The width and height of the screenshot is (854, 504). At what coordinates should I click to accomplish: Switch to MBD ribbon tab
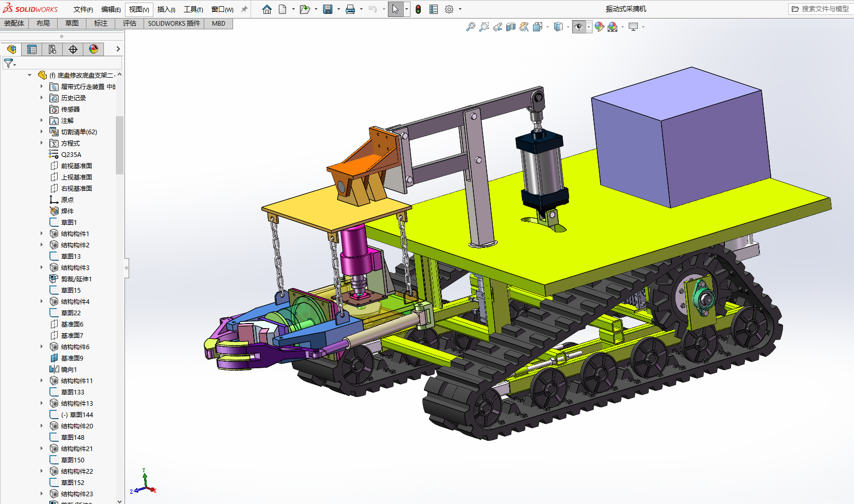[x=219, y=24]
